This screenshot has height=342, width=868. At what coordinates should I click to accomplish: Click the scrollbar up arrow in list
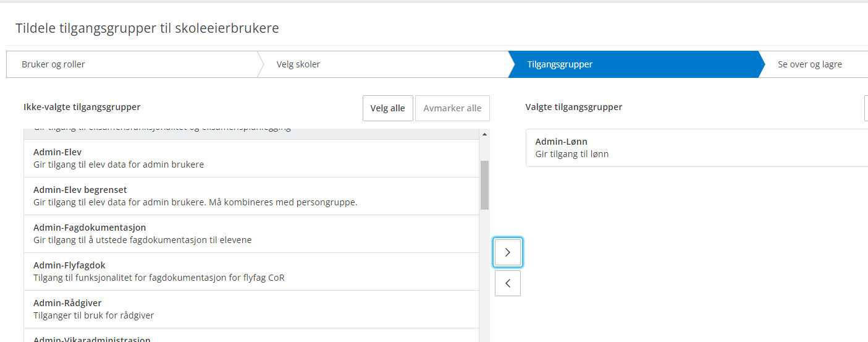point(484,134)
